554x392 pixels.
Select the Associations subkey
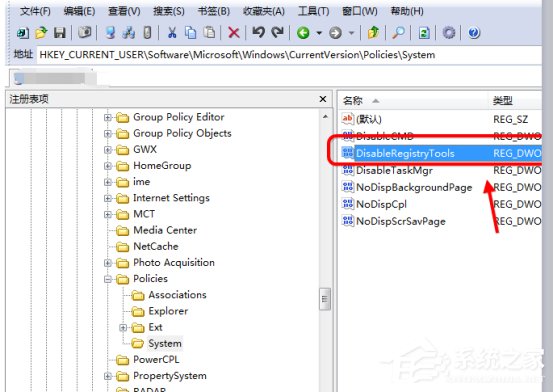pyautogui.click(x=177, y=295)
